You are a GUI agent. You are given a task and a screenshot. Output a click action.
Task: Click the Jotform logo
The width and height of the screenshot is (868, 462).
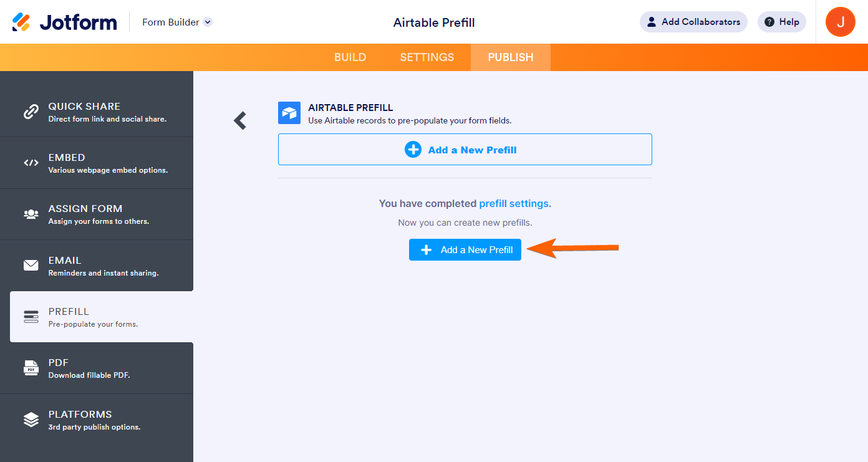click(x=65, y=22)
